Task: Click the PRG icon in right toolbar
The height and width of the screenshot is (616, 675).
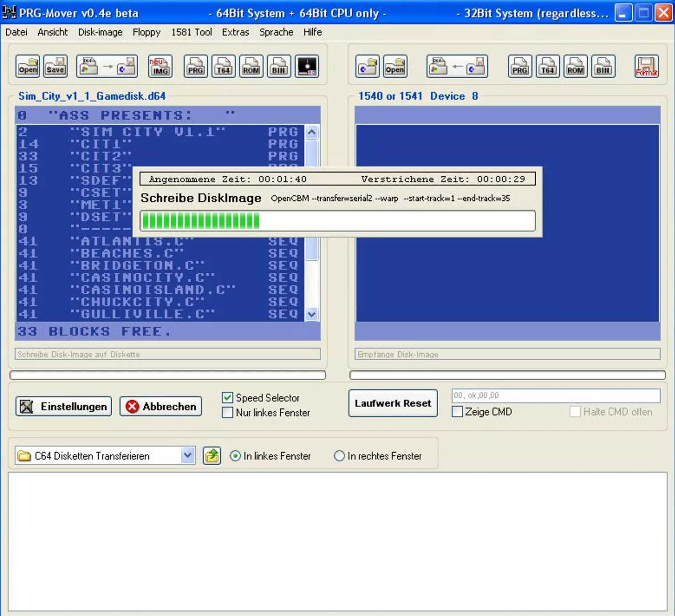Action: click(520, 67)
